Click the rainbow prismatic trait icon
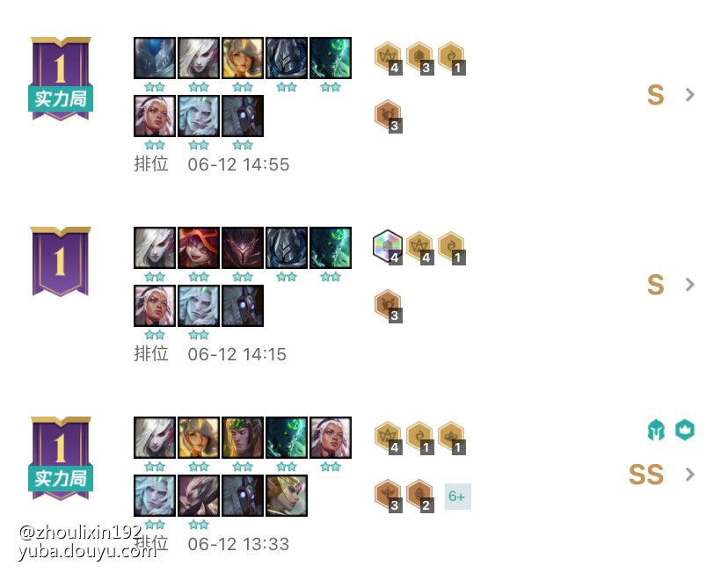This screenshot has height=573, width=728. 388,246
